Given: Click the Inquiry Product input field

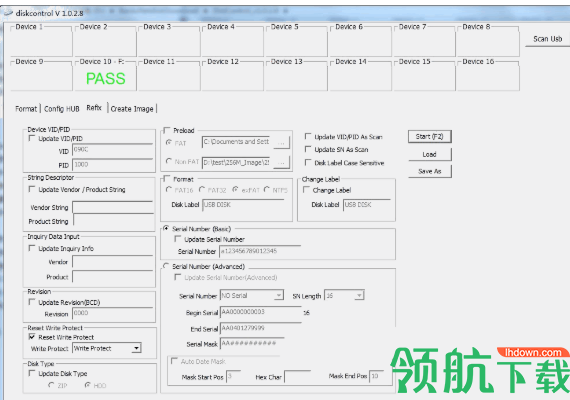Looking at the screenshot, I should point(113,277).
